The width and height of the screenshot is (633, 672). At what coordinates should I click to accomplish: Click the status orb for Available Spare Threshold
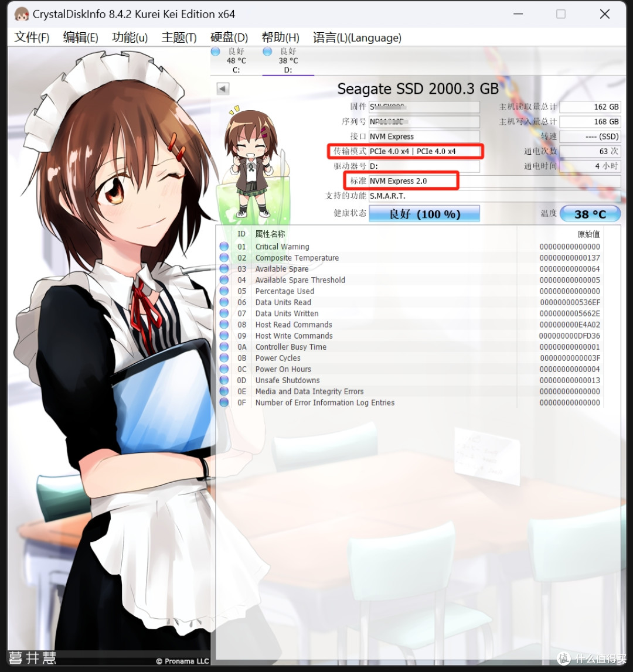(x=224, y=280)
